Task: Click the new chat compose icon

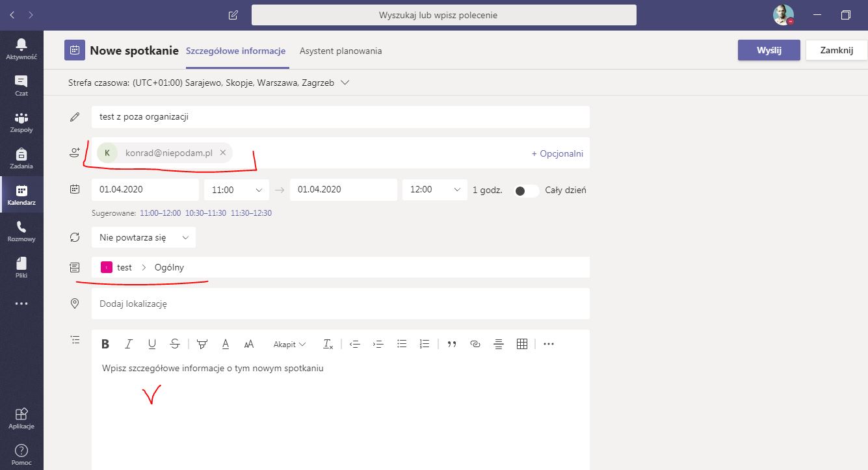Action: point(233,15)
